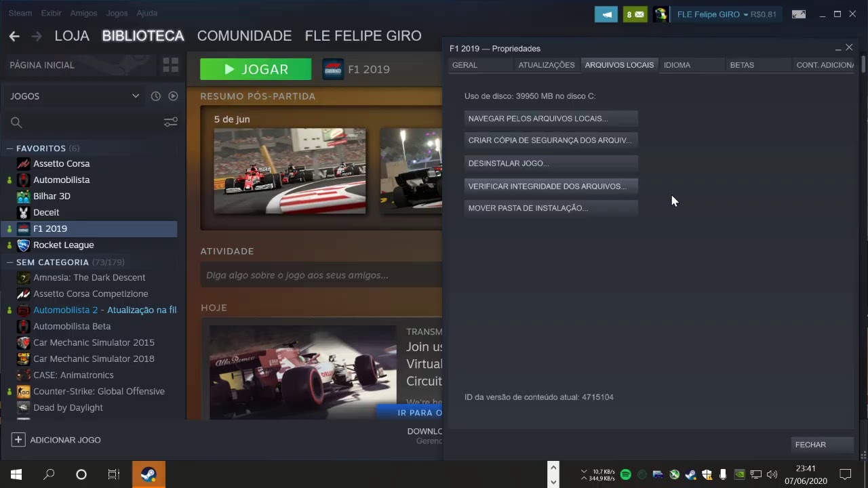Select the Bilhar 3D game icon

24,196
